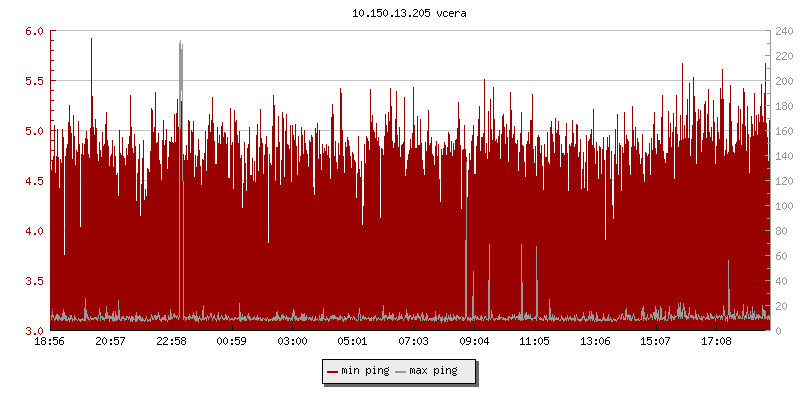This screenshot has width=800, height=400.
Task: Click the 18:56 time axis label
Action: (x=50, y=342)
